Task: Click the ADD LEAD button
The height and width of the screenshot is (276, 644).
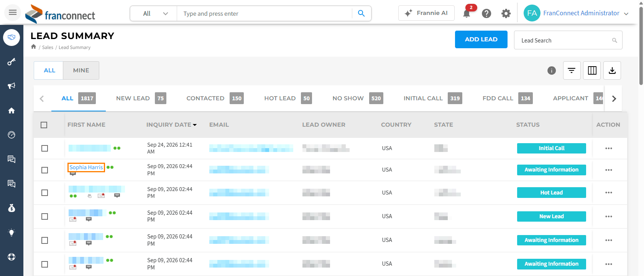Action: 481,39
